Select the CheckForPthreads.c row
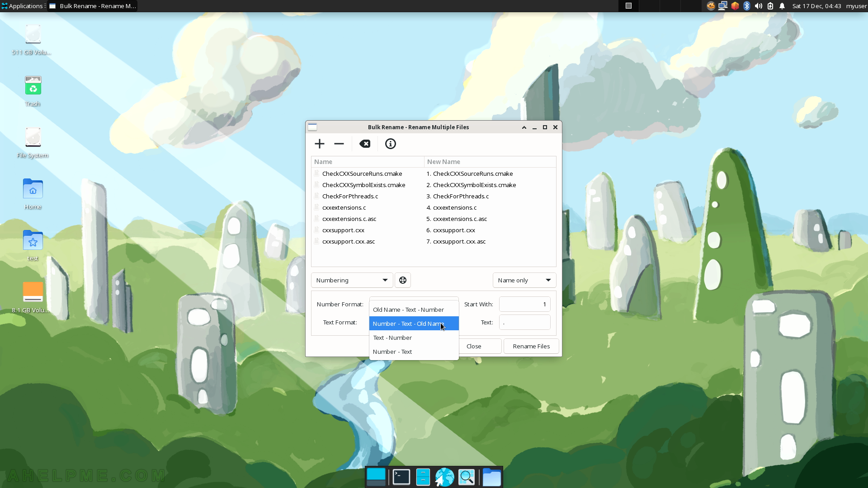The height and width of the screenshot is (488, 868). 434,196
